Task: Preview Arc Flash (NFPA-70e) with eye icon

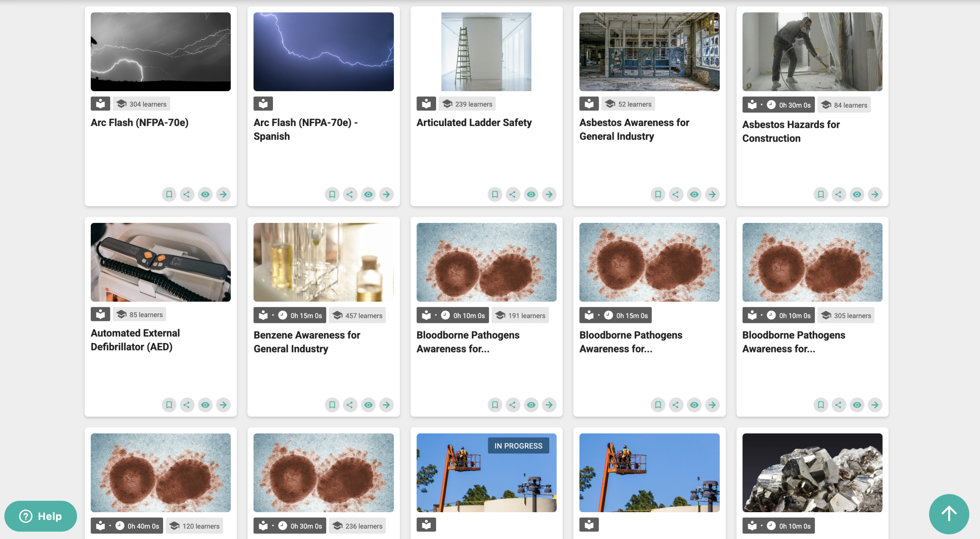Action: click(205, 194)
